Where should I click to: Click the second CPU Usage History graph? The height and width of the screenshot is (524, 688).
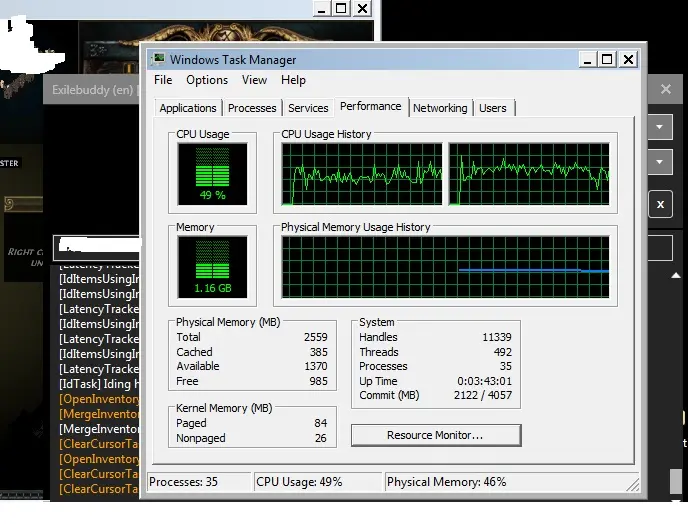529,174
